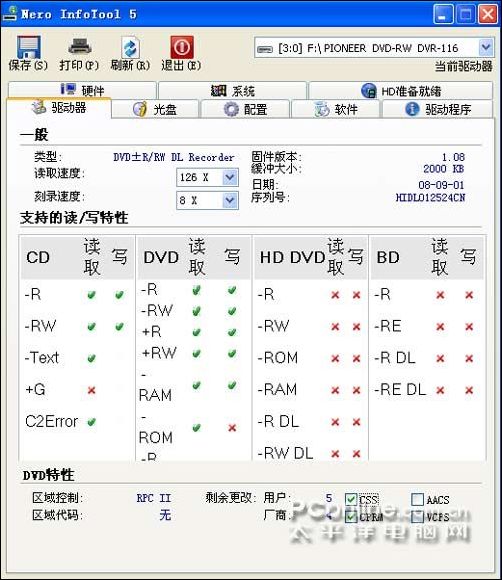Enable the AACS checkbox
This screenshot has width=502, height=580.
point(417,499)
